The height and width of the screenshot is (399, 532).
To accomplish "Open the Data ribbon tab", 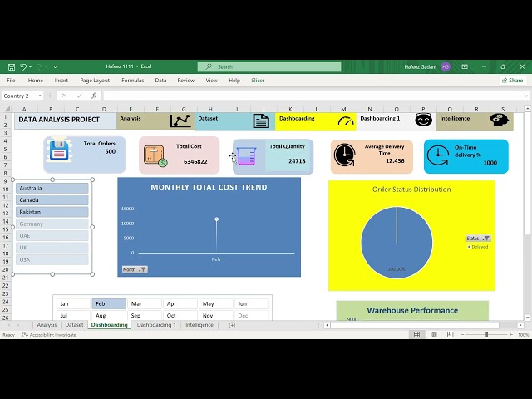I will pyautogui.click(x=160, y=81).
